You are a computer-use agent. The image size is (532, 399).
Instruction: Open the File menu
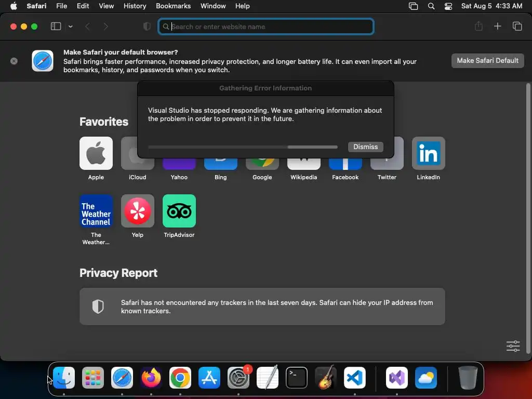61,6
